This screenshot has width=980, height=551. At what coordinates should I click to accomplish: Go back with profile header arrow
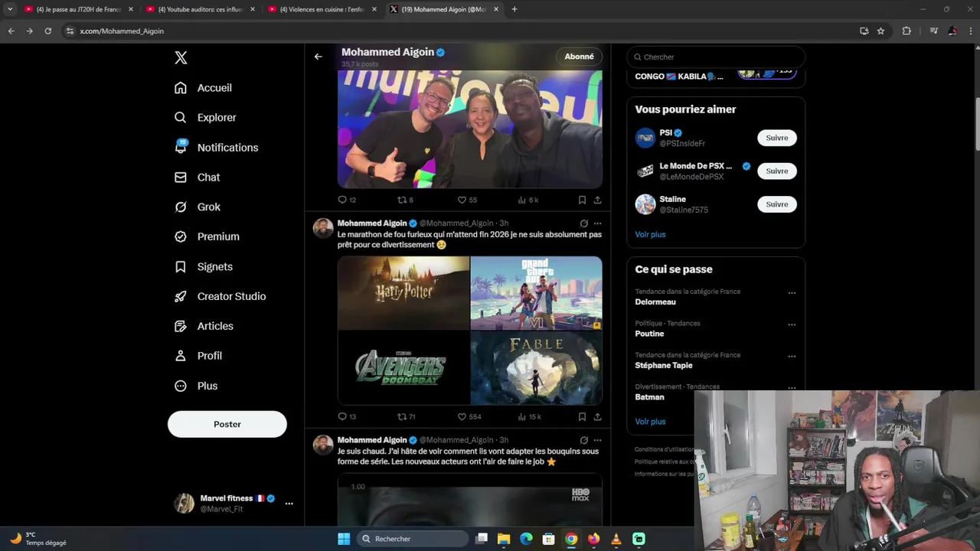click(318, 57)
